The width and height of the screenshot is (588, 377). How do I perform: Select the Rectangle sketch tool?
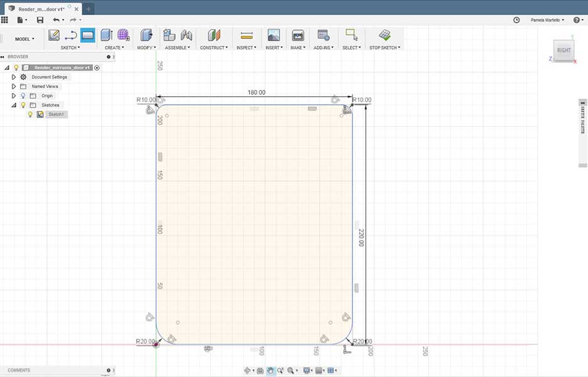point(87,35)
